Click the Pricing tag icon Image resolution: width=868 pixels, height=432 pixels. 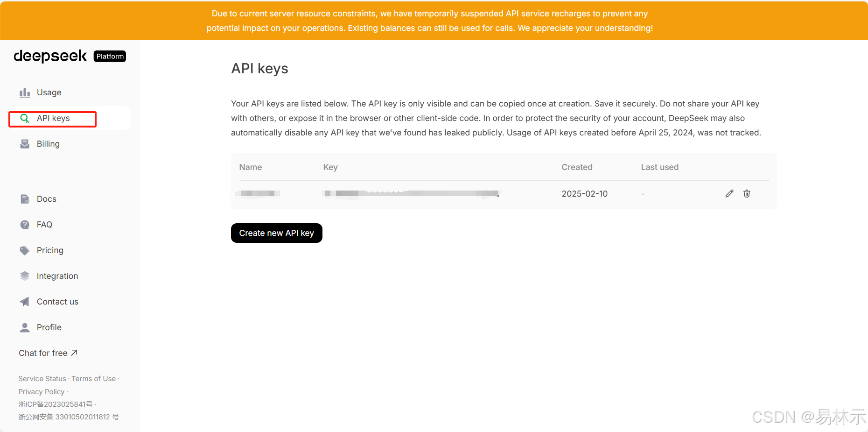25,250
